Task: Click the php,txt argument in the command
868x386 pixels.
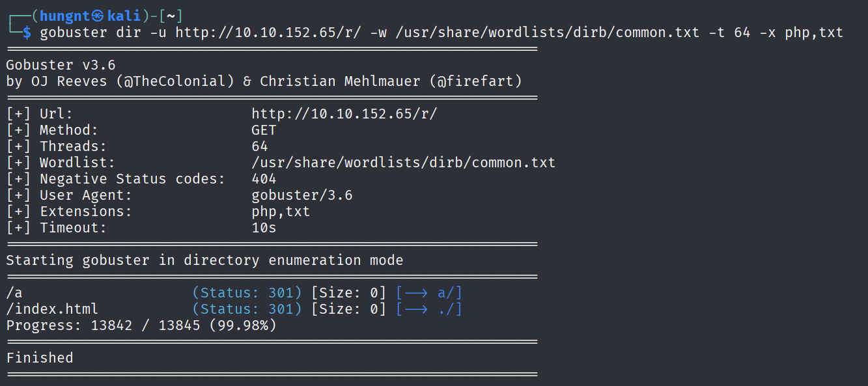Action: 813,33
